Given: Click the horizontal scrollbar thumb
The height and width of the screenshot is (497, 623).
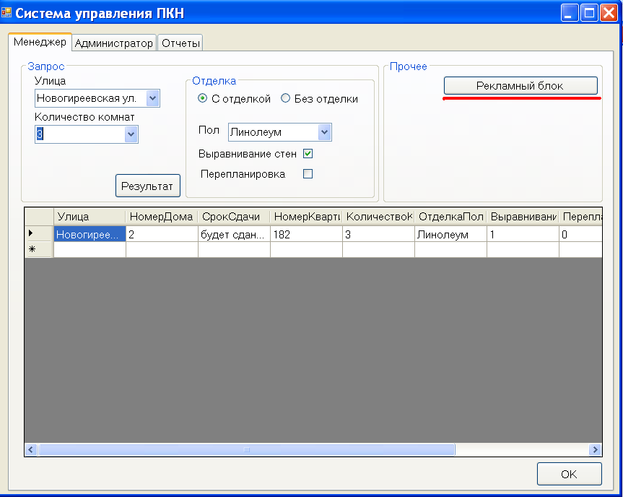Looking at the screenshot, I should coord(246,450).
